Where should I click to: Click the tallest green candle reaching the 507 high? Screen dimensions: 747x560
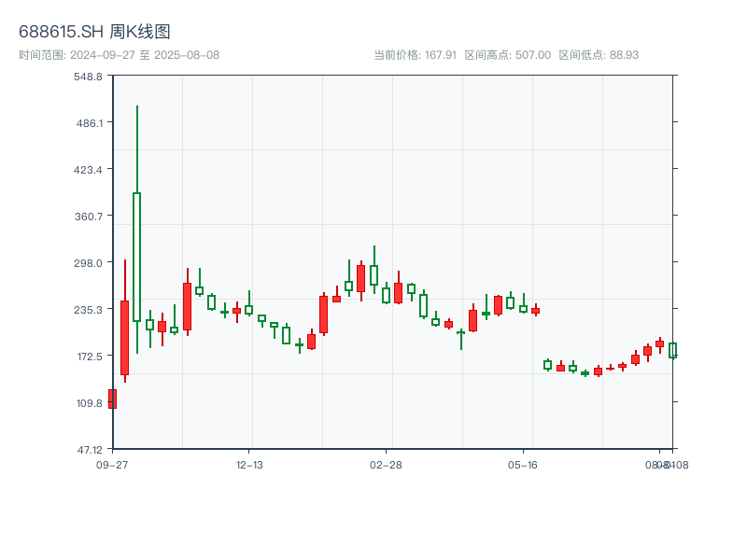tap(137, 257)
